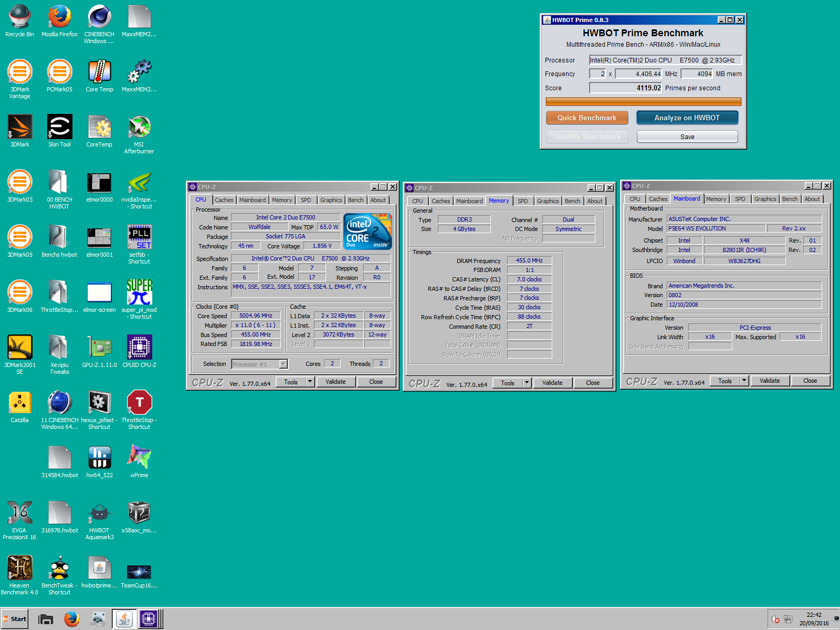The height and width of the screenshot is (630, 840).
Task: Open CPU tab in CPU-Z Mainboard window
Action: pos(635,199)
